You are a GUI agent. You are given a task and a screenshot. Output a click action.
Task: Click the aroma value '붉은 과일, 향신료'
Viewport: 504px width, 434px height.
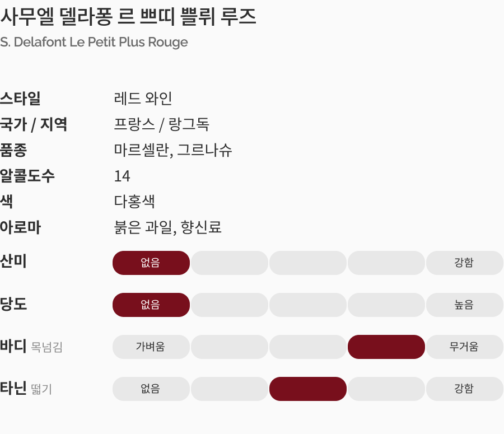coord(168,227)
